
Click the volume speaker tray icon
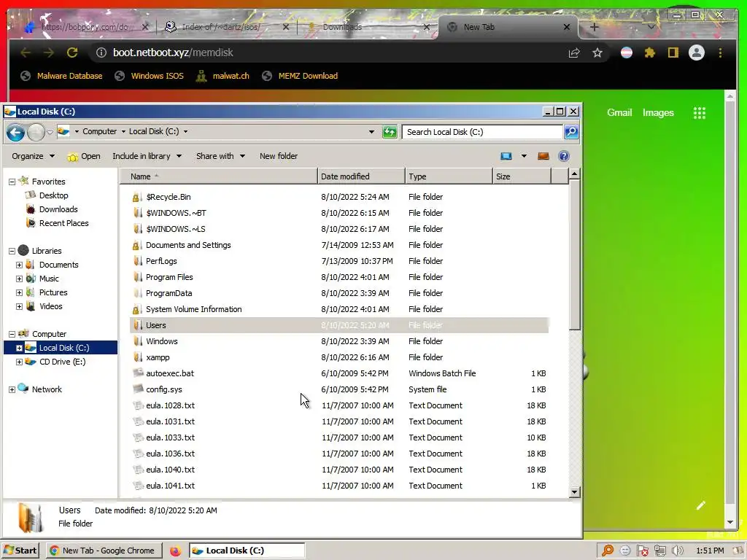(x=677, y=551)
